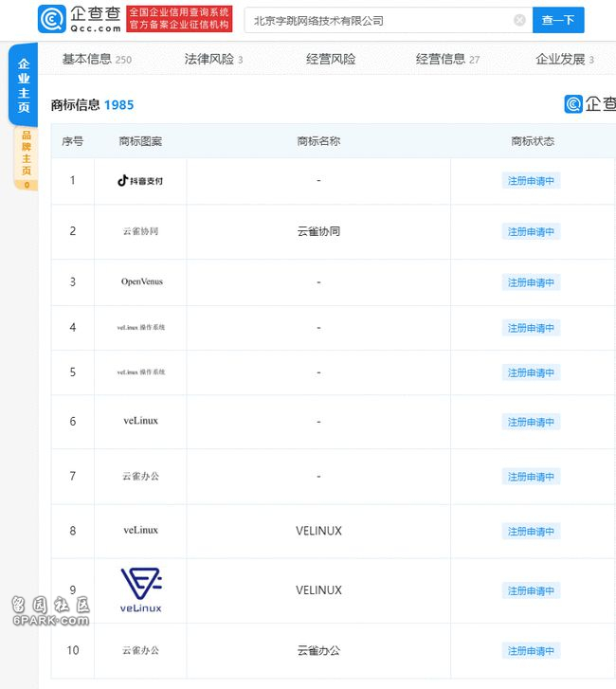
Task: Click the 商标名称 column header
Action: (318, 141)
